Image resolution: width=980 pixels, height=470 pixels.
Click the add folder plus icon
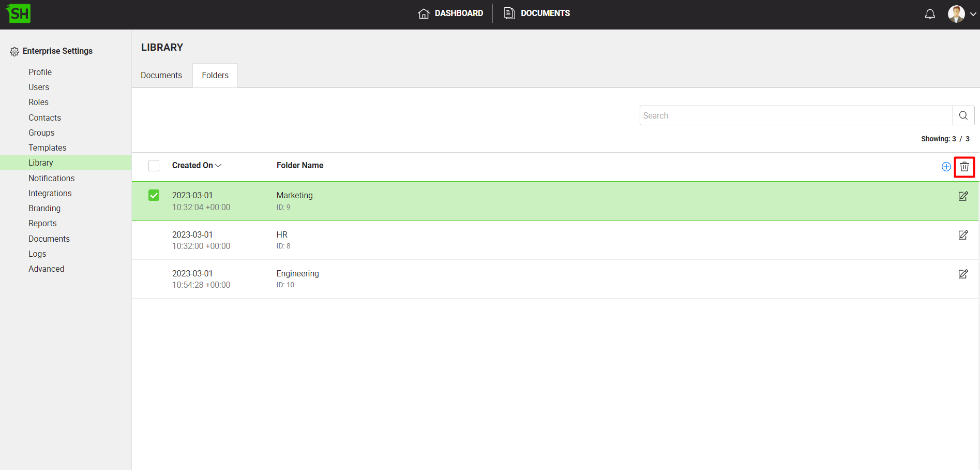coord(946,167)
